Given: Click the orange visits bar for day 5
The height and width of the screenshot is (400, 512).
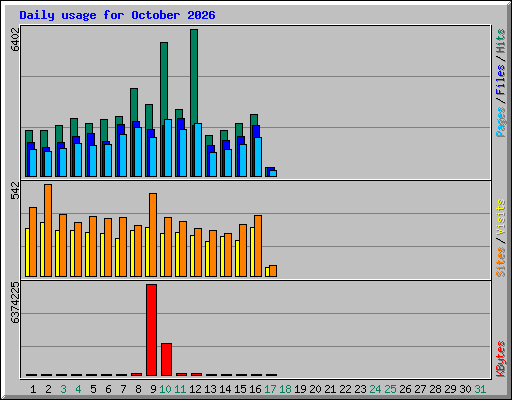Looking at the screenshot, I should click(93, 246).
